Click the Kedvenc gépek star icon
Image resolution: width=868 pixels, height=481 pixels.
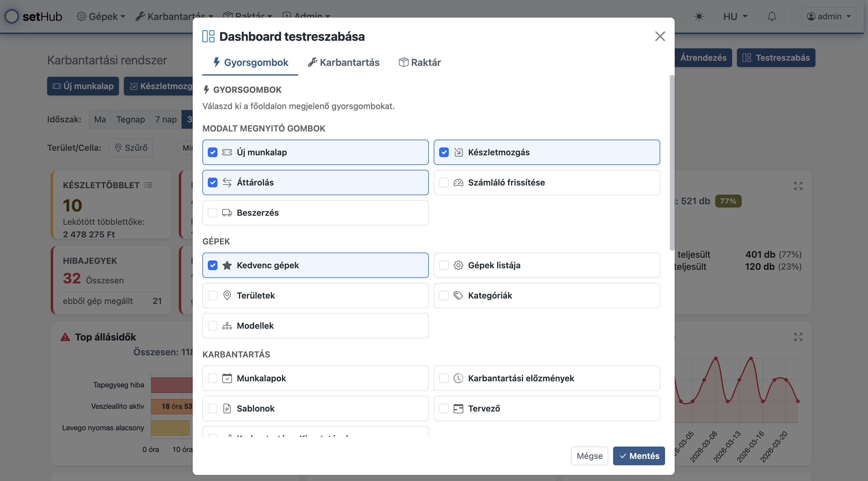pyautogui.click(x=227, y=265)
